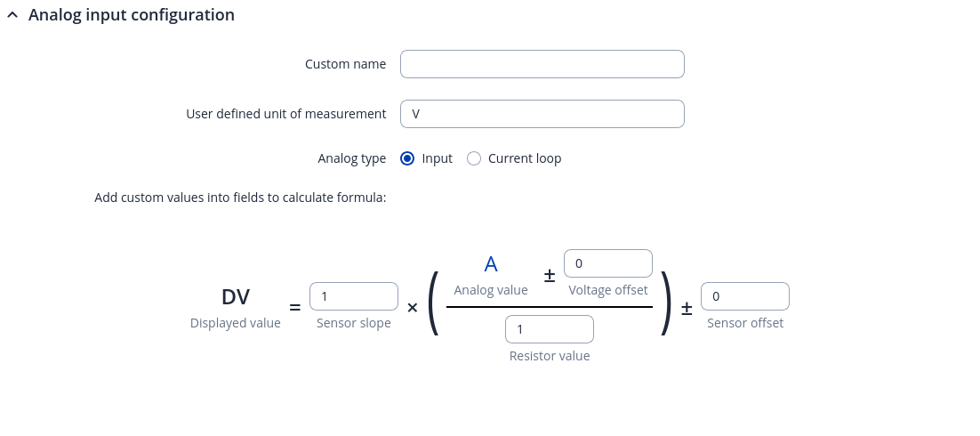Click the Analog type label

coord(351,158)
